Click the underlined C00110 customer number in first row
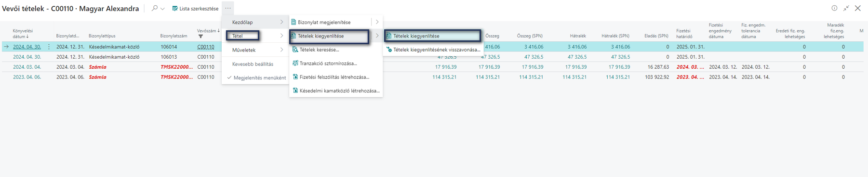The width and height of the screenshot is (868, 177). (206, 47)
